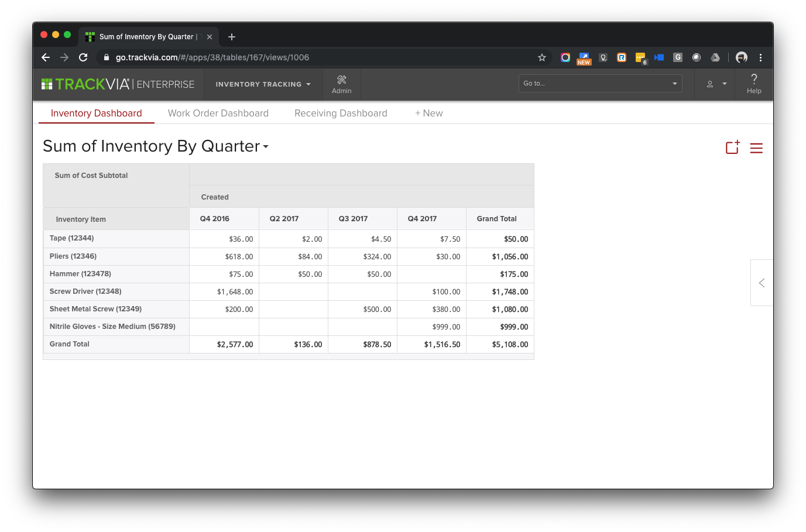Click the extension with NEW badge
This screenshot has width=806, height=532.
click(x=584, y=58)
